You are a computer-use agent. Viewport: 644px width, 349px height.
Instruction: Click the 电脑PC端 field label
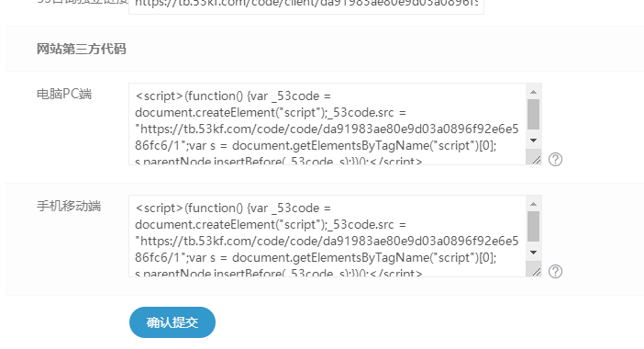[x=64, y=94]
